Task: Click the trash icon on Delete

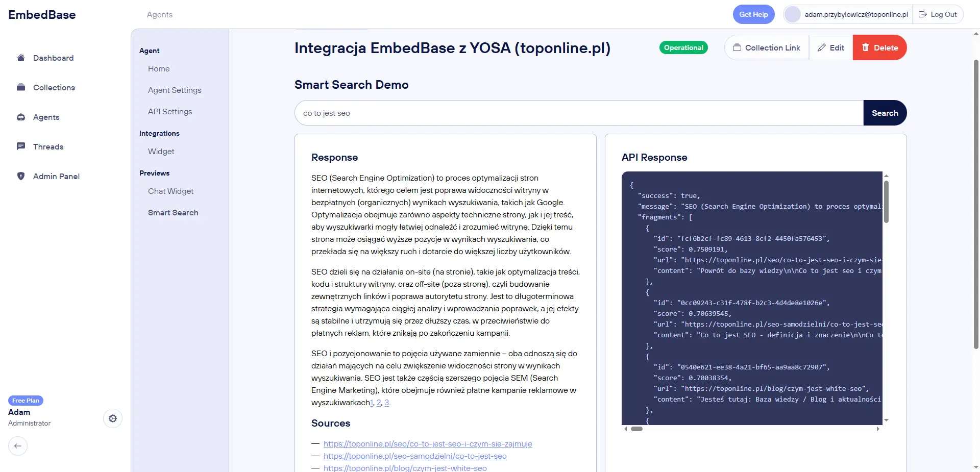Action: 866,47
